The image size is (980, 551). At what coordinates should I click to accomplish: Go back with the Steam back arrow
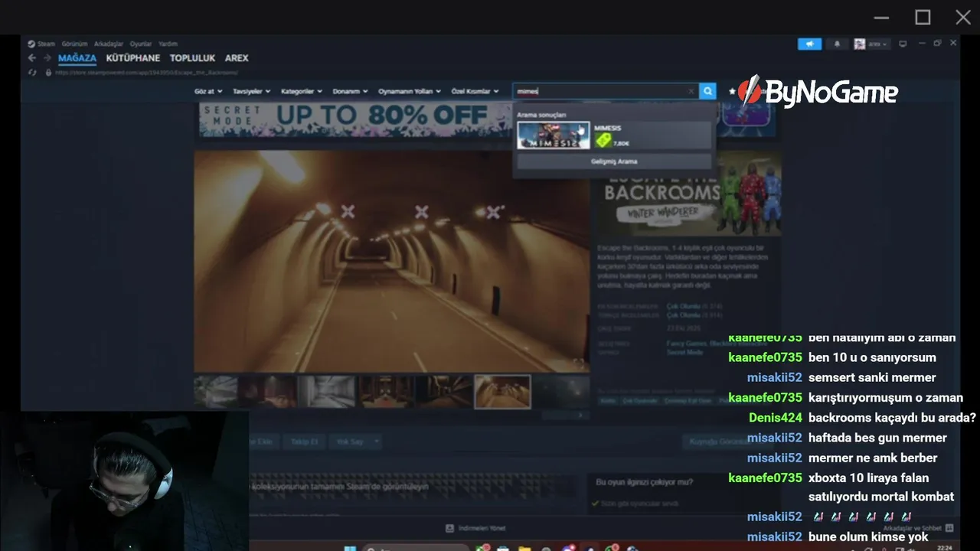[32, 58]
